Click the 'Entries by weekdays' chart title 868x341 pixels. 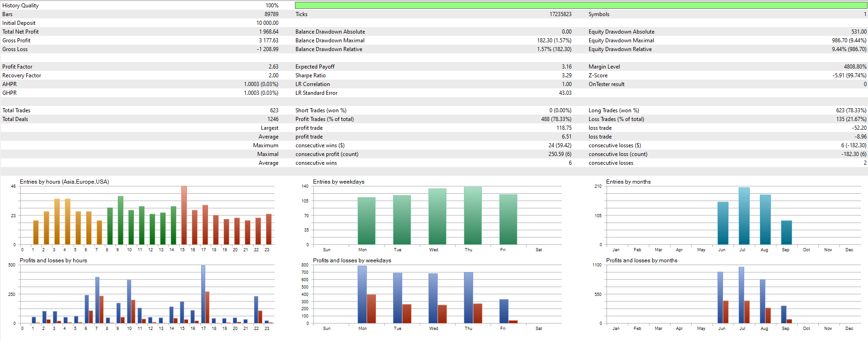(338, 182)
